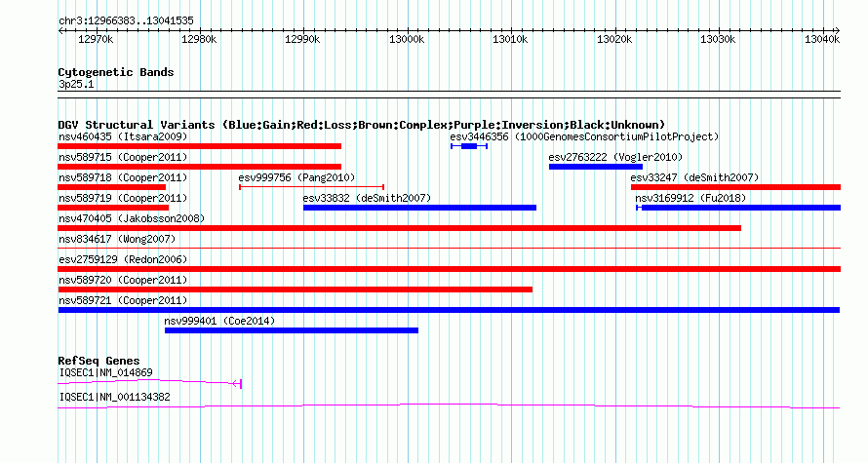Click the chr3:12966383..13041535 coordinate text

pyautogui.click(x=126, y=20)
